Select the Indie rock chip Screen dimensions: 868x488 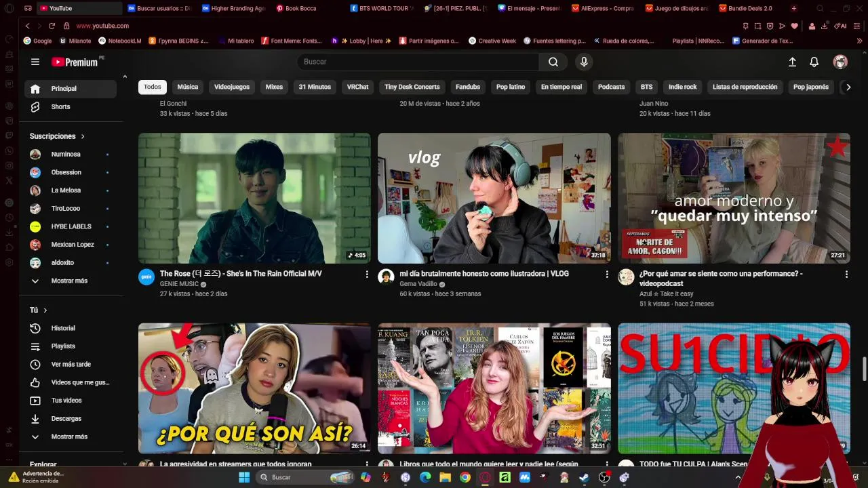tap(683, 87)
